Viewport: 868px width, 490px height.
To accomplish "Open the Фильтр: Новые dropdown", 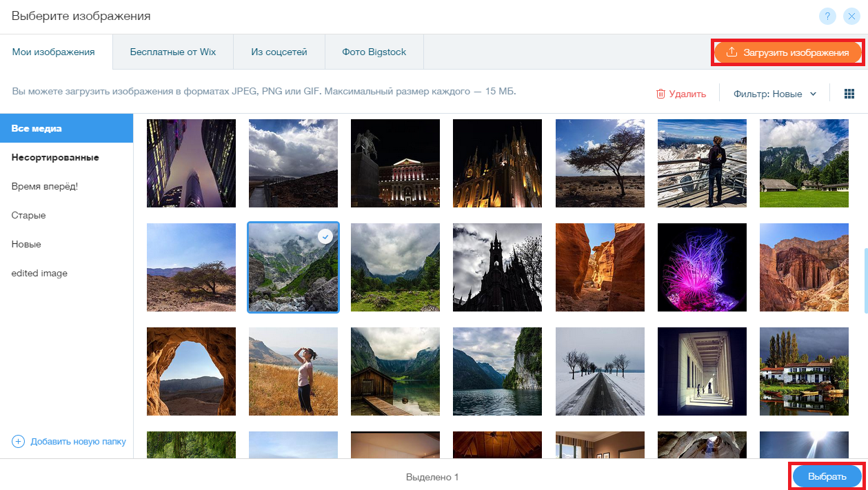I will click(775, 94).
